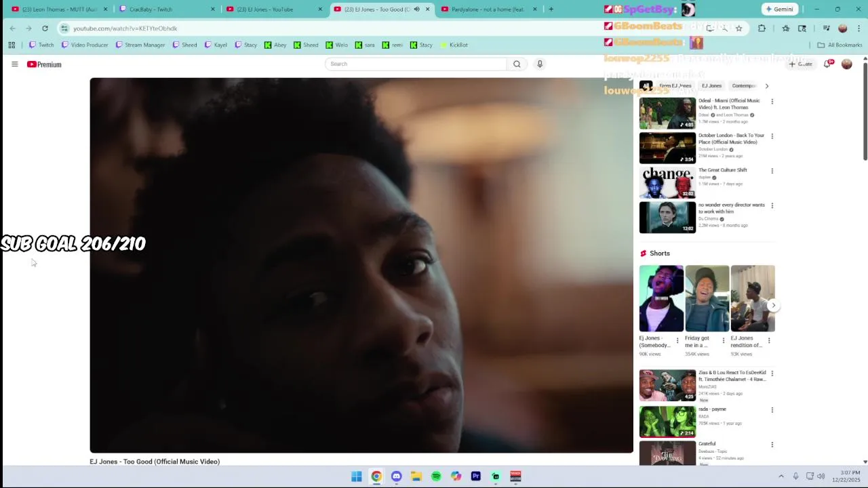Click the EJ Jones video player
The width and height of the screenshot is (868, 488).
(361, 265)
